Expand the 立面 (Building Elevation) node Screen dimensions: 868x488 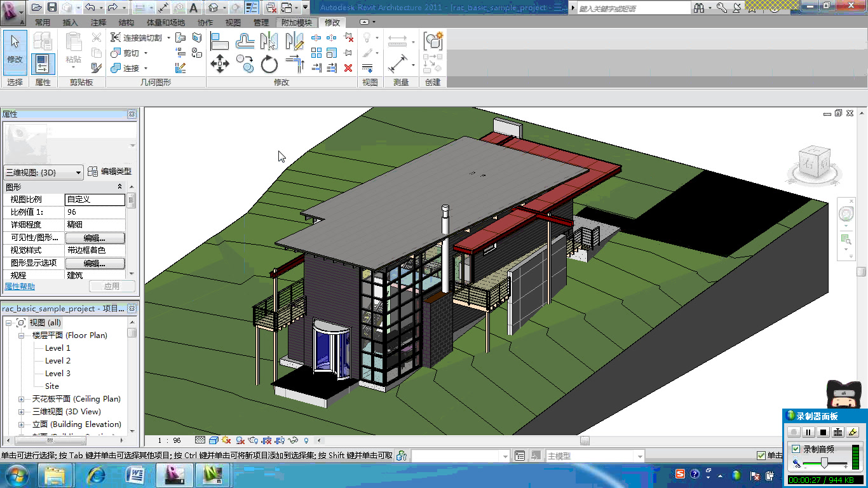[21, 424]
